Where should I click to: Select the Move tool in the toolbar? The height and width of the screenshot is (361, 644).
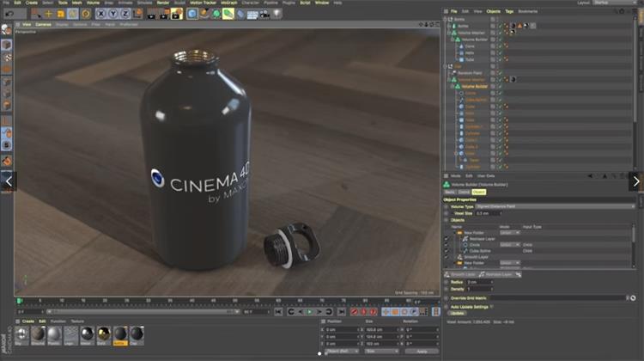click(x=48, y=14)
